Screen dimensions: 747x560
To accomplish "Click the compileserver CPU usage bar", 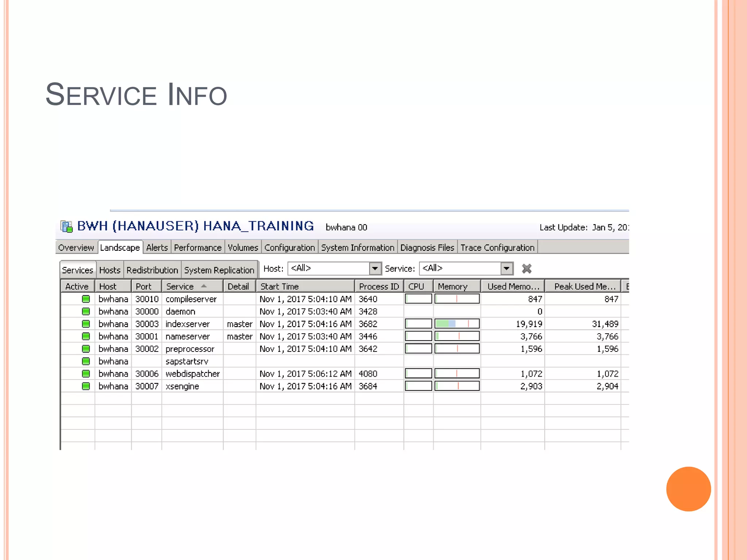I will coord(418,299).
